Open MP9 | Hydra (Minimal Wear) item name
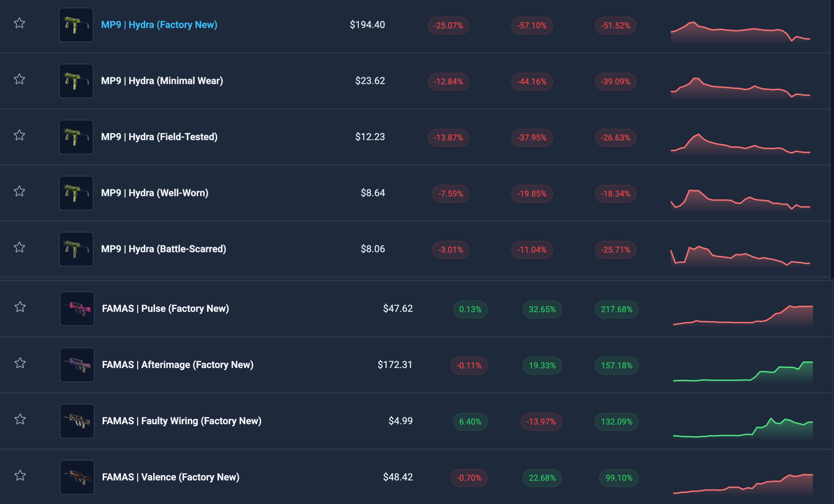 [x=162, y=81]
